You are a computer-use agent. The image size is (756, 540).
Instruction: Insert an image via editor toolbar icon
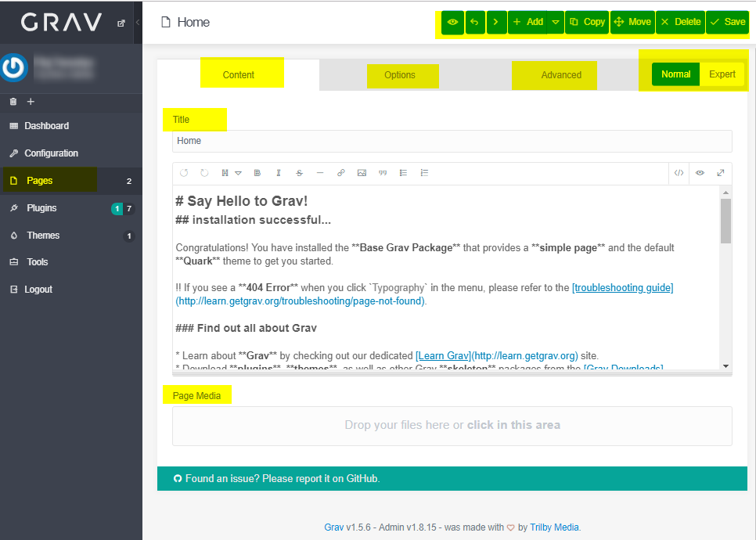pyautogui.click(x=362, y=173)
